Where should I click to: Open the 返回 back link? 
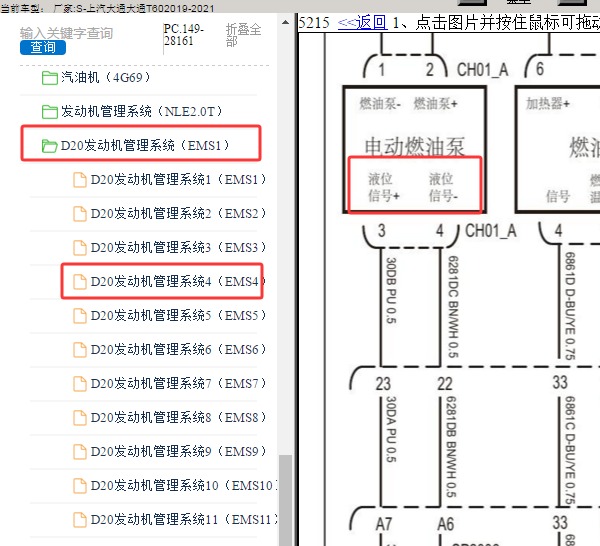click(362, 23)
